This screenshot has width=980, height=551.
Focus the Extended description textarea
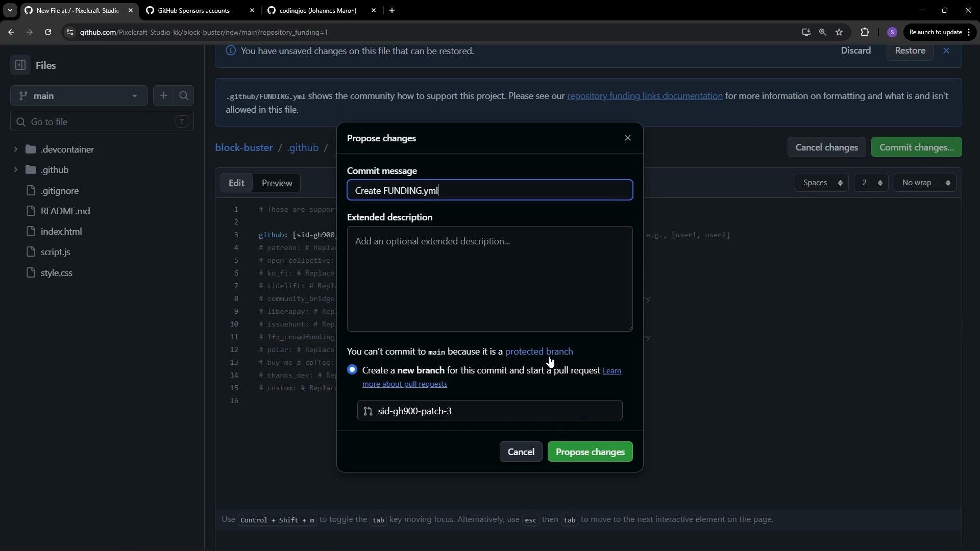(490, 279)
